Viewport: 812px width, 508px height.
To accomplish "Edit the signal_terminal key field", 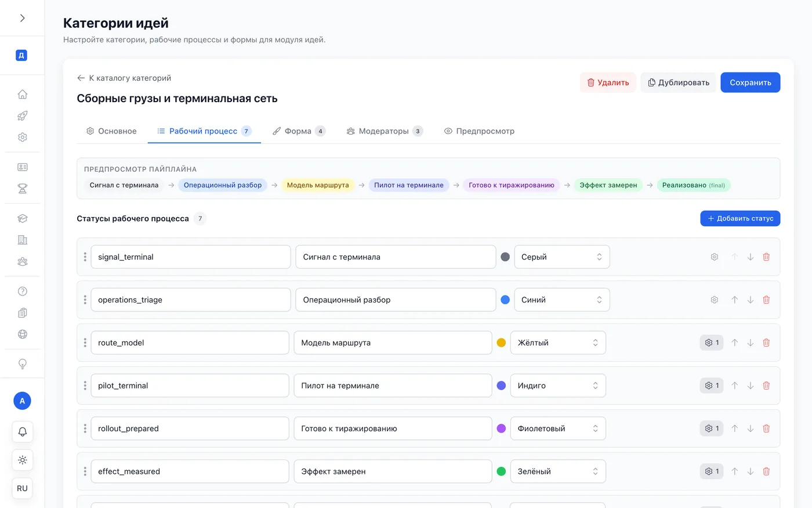I will click(191, 257).
